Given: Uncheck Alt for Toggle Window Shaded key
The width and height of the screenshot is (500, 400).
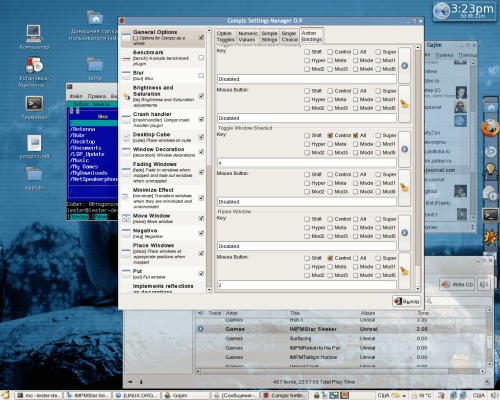Looking at the screenshot, I should pyautogui.click(x=356, y=135).
